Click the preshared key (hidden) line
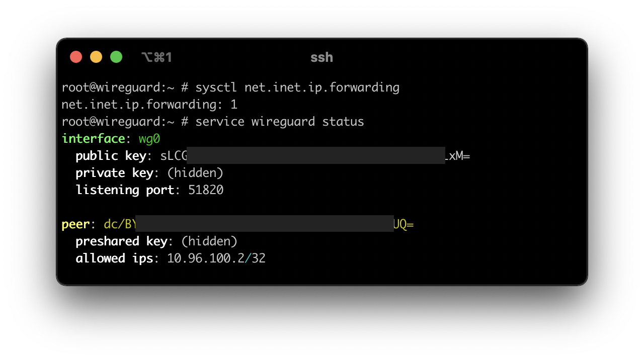The height and width of the screenshot is (360, 644). (156, 241)
